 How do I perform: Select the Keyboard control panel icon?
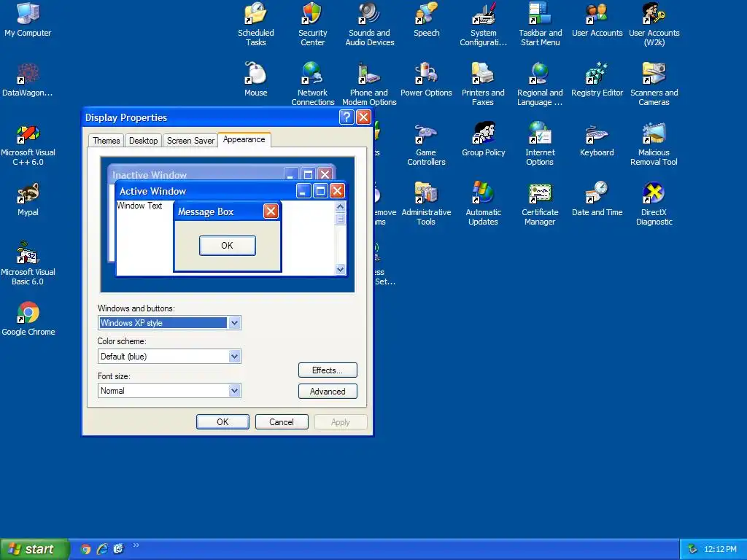pos(597,139)
